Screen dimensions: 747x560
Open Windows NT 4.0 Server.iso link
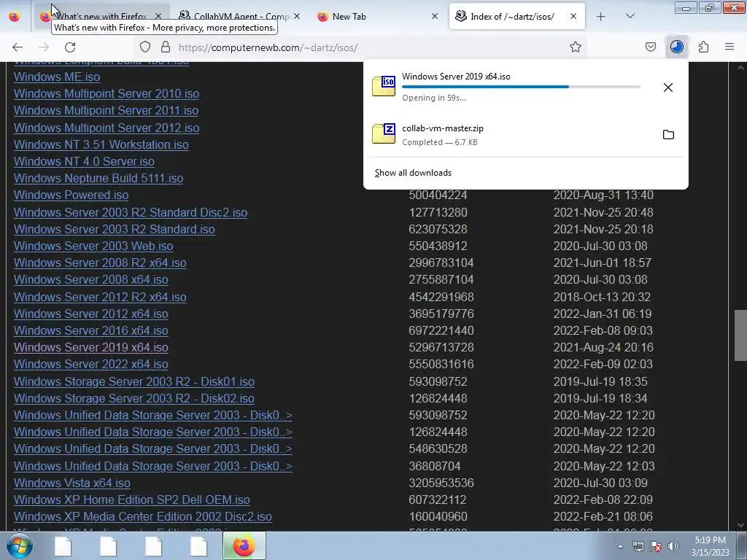[84, 161]
